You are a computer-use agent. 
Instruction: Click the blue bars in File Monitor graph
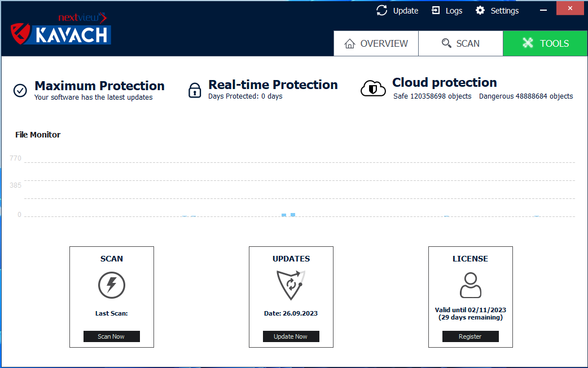point(288,215)
